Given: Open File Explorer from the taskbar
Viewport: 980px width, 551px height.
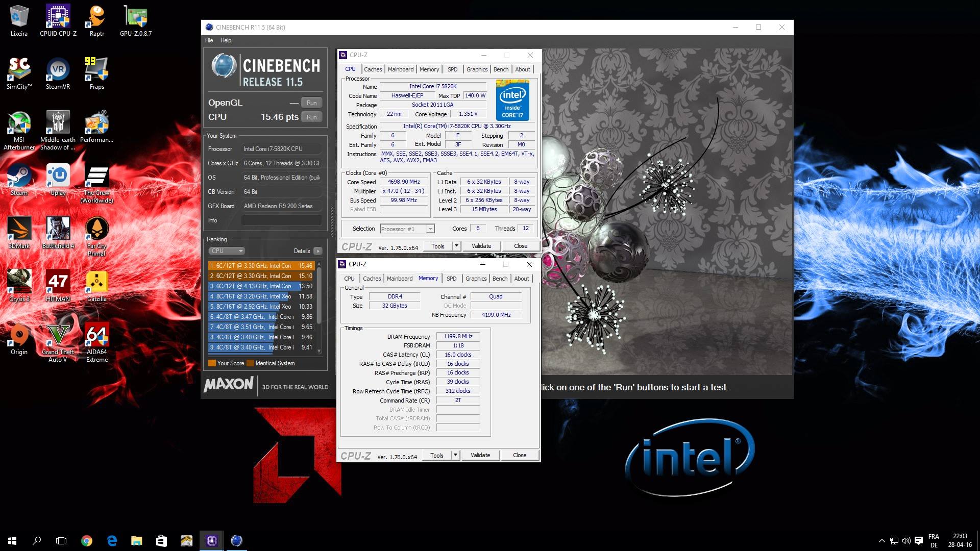Looking at the screenshot, I should click(x=137, y=541).
